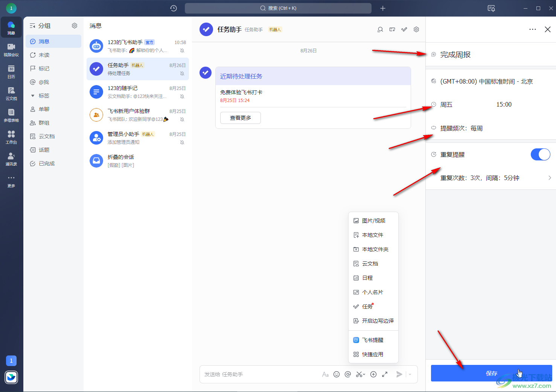Open the group settings gear next to 分组
The image size is (556, 392).
point(75,26)
